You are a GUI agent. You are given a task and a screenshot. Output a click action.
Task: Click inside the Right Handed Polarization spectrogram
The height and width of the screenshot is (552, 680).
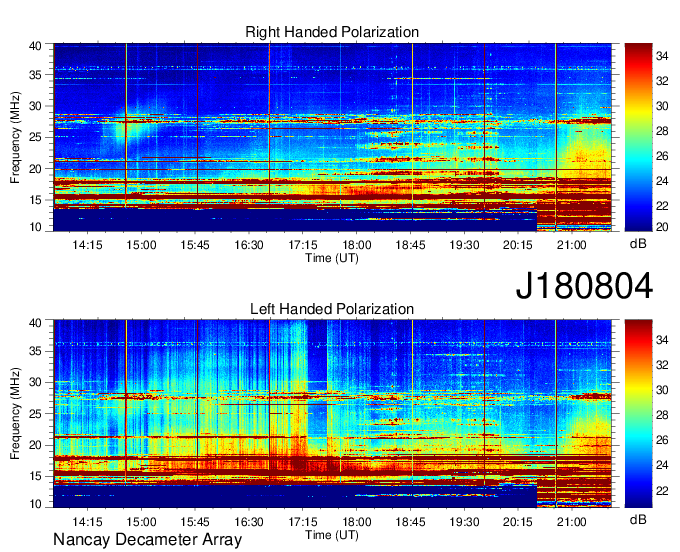coord(332,137)
